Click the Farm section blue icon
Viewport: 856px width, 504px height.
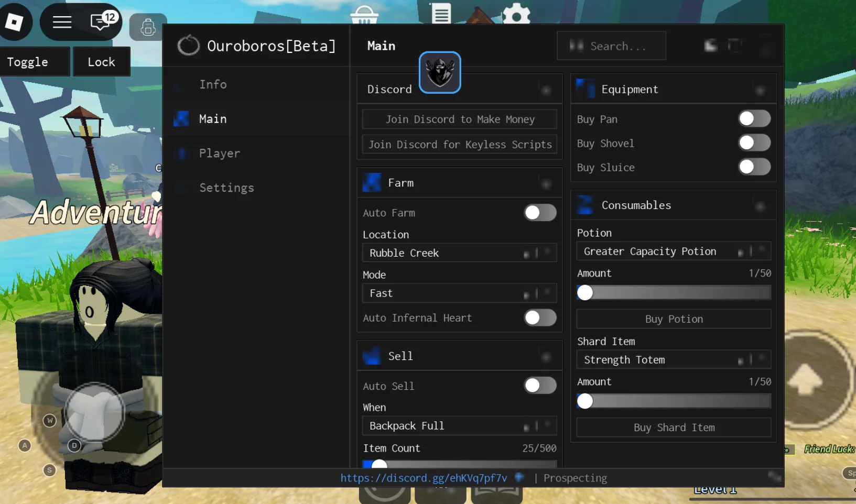(x=372, y=183)
